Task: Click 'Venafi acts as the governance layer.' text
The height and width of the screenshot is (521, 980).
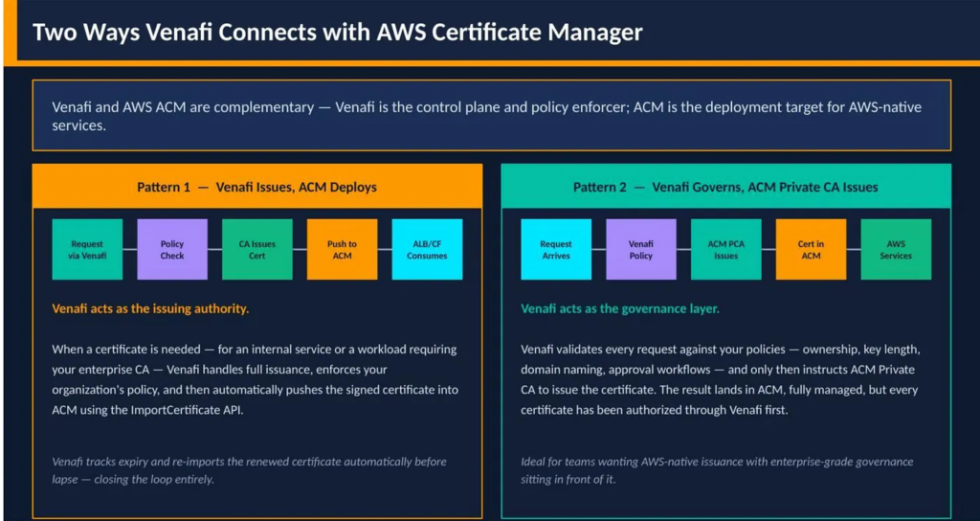Action: [x=620, y=308]
